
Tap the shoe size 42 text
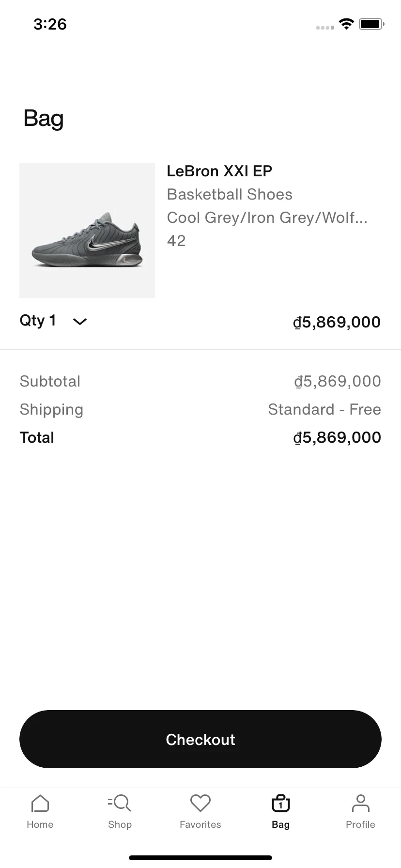pyautogui.click(x=176, y=241)
